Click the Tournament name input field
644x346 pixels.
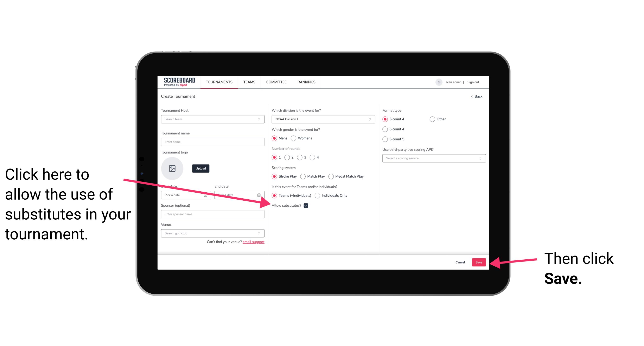click(x=212, y=142)
